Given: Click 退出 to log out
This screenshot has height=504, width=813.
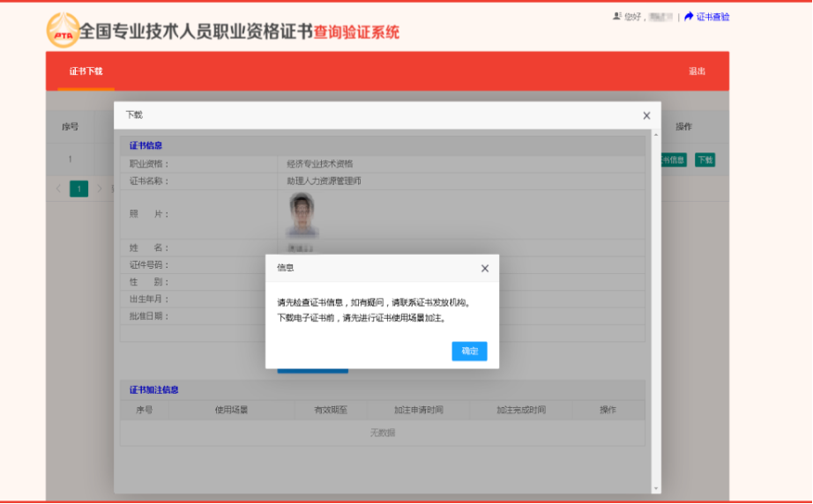Looking at the screenshot, I should (697, 71).
